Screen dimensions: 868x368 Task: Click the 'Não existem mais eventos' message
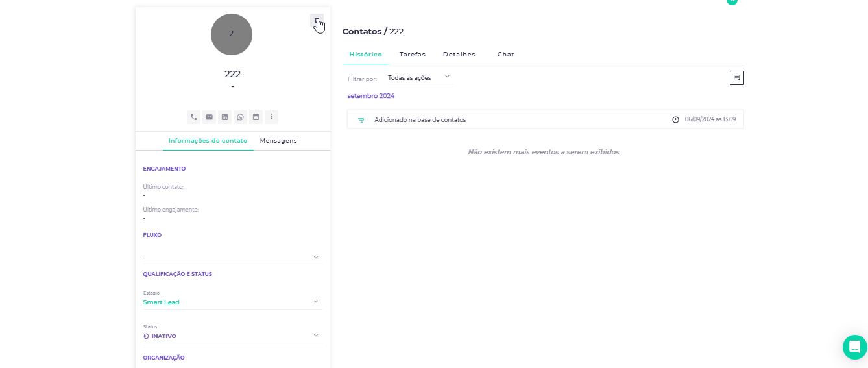click(544, 152)
